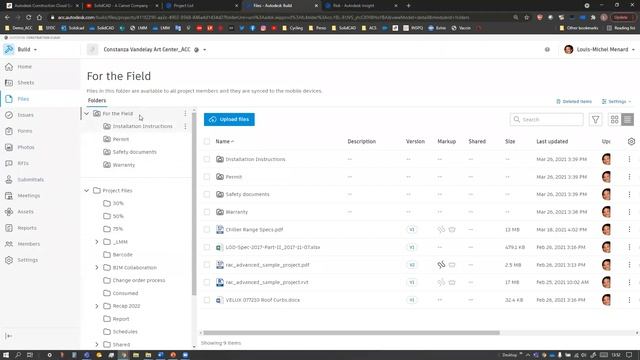Sort by the Name column header
640x360 pixels.
(224, 142)
